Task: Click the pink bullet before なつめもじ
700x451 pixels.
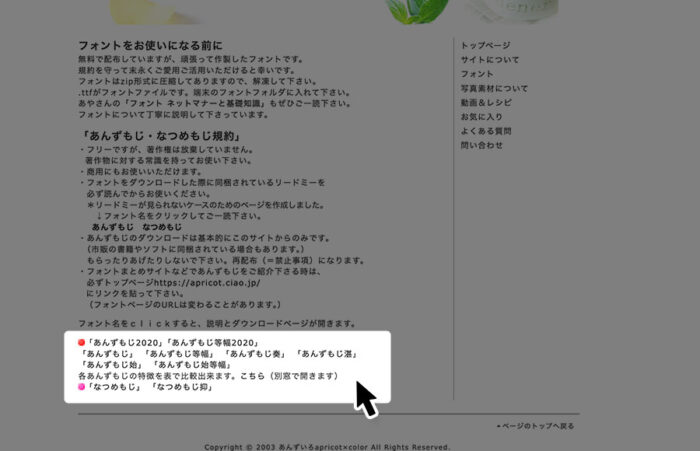Action: 82,386
